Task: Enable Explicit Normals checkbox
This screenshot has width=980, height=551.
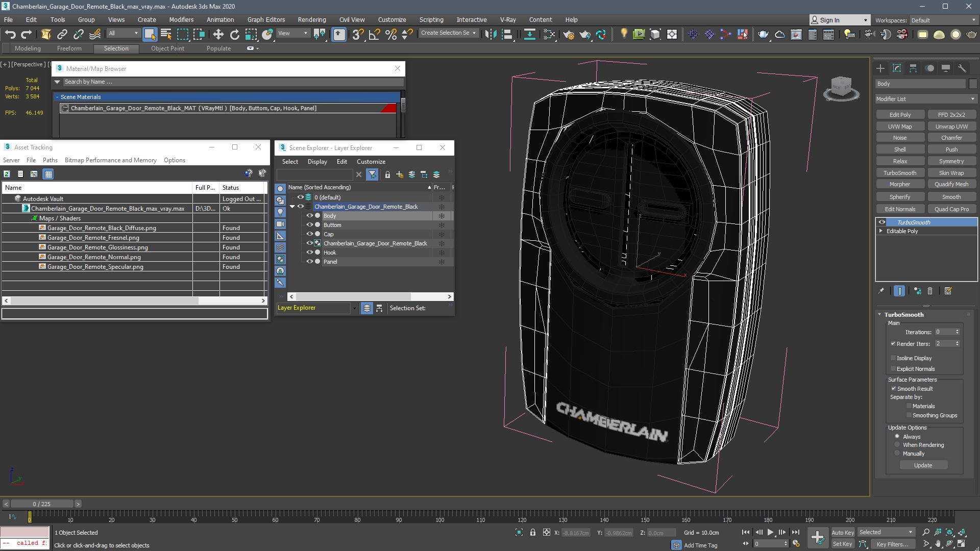Action: tap(893, 368)
